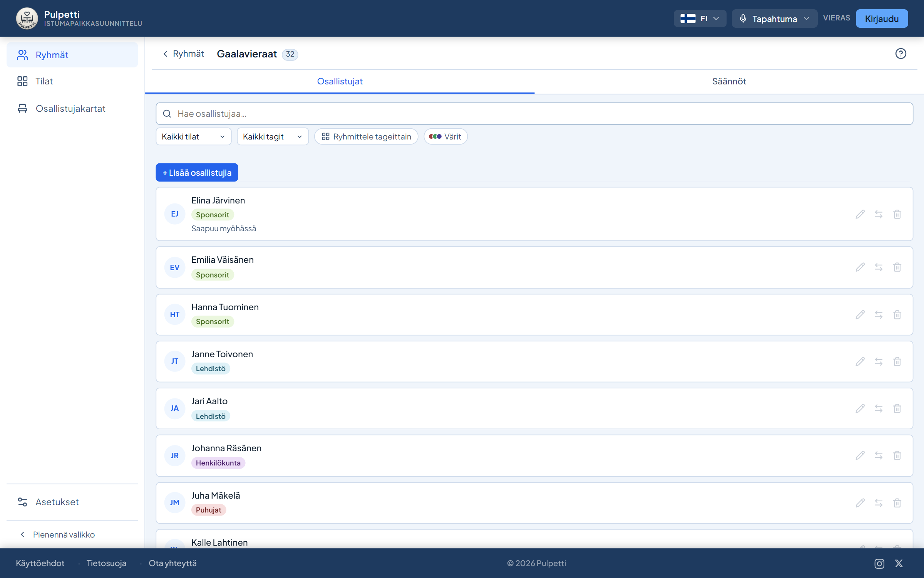This screenshot has height=578, width=924.
Task: Open Pulpetti's Instagram page icon
Action: 879,563
